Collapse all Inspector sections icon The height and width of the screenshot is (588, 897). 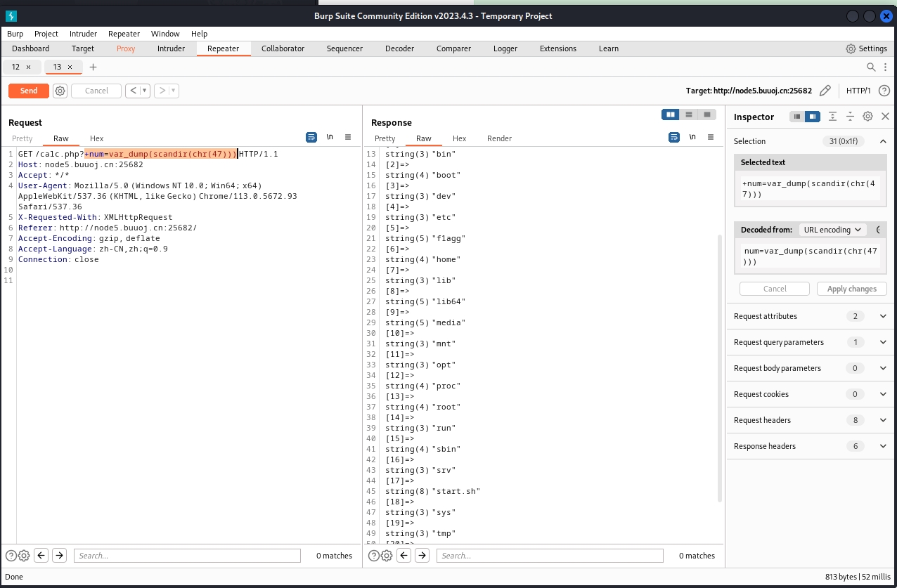click(850, 117)
